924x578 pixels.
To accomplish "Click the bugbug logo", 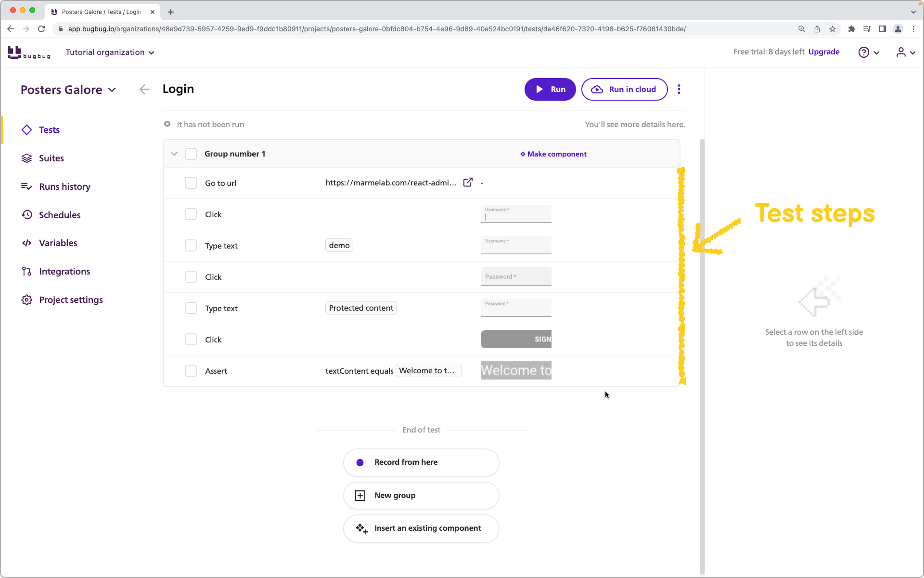I will (x=29, y=52).
